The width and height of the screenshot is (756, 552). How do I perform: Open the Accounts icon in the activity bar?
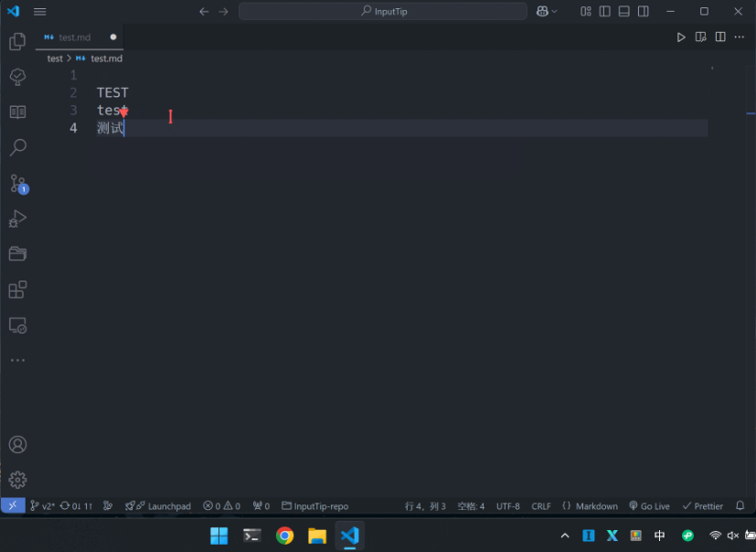[x=18, y=444]
